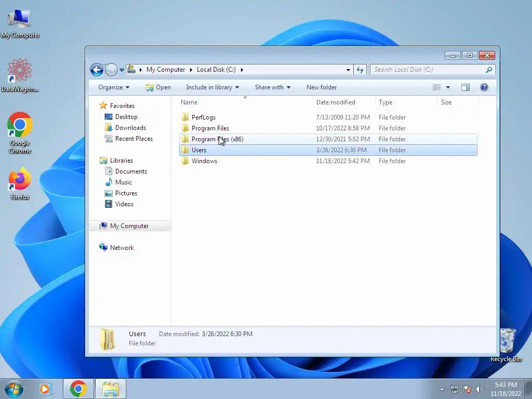Click the search magnifier icon
The image size is (532, 399).
coord(489,70)
